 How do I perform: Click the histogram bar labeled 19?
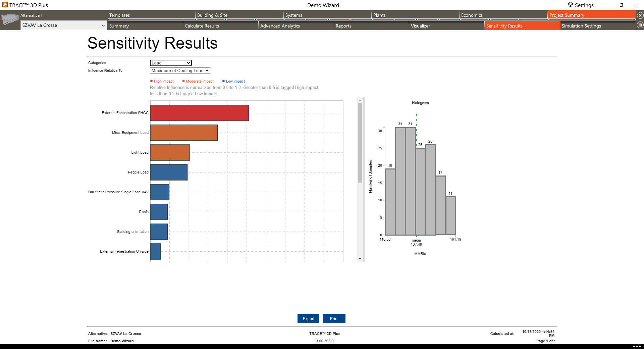390,202
